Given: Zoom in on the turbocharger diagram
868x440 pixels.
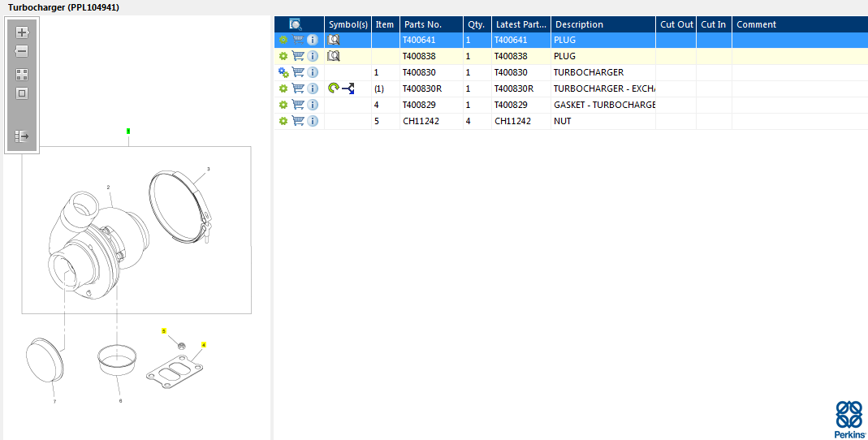Looking at the screenshot, I should coord(22,32).
